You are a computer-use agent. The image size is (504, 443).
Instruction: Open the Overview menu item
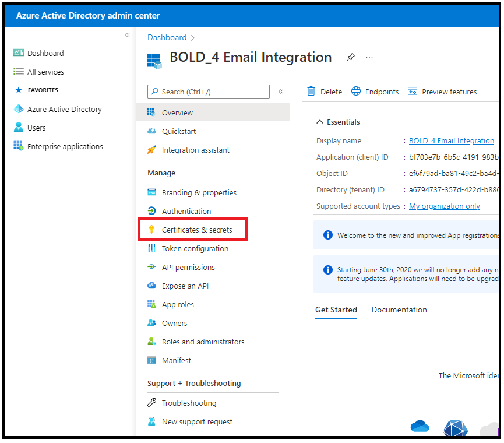213,112
